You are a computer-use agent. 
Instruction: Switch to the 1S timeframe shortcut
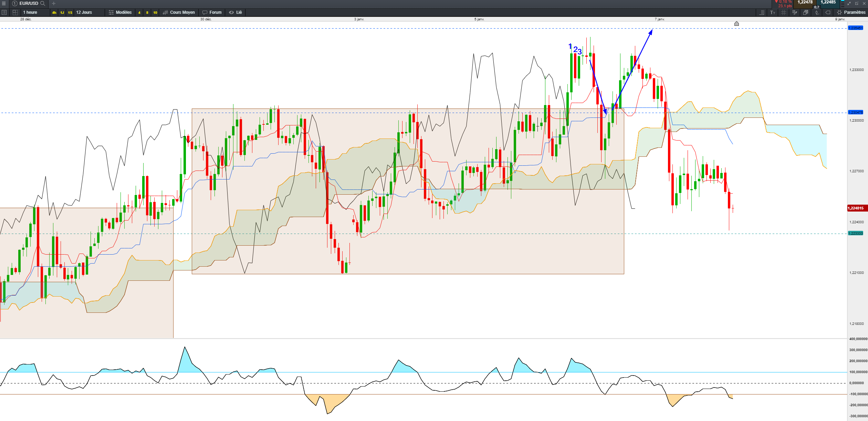click(70, 13)
